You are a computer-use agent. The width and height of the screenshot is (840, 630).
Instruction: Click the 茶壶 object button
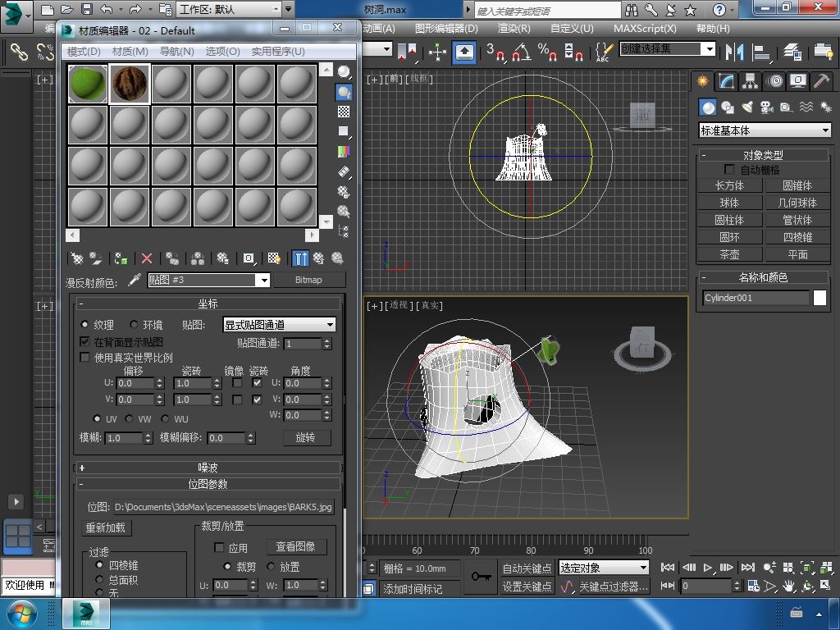[729, 254]
